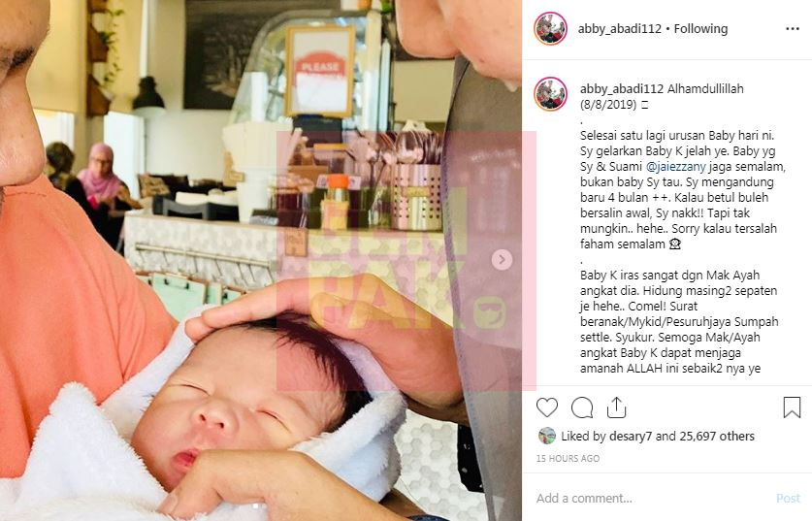
Task: Open the 15 HOURS AGO timestamp
Action: 568,458
